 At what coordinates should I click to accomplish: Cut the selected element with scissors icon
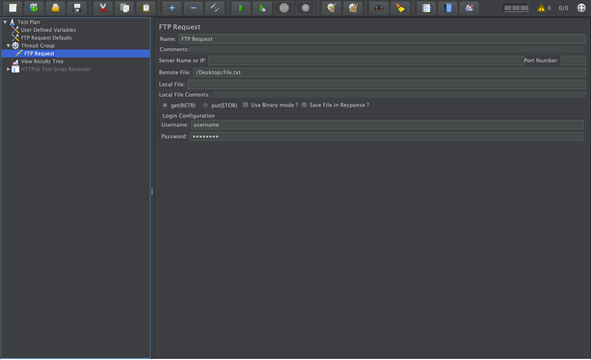(x=103, y=8)
